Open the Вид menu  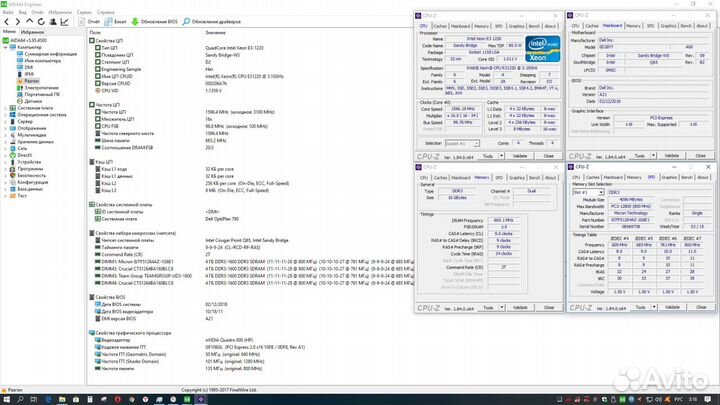coord(22,12)
